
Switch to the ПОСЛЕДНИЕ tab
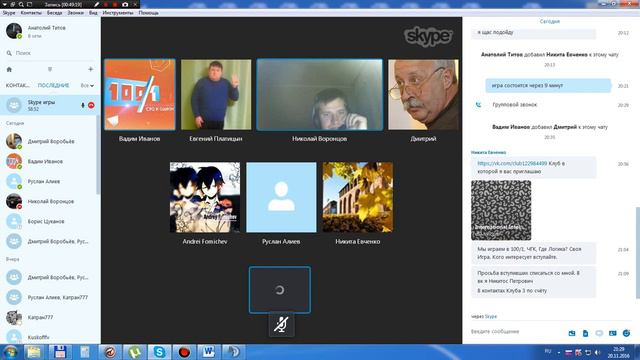(x=53, y=85)
